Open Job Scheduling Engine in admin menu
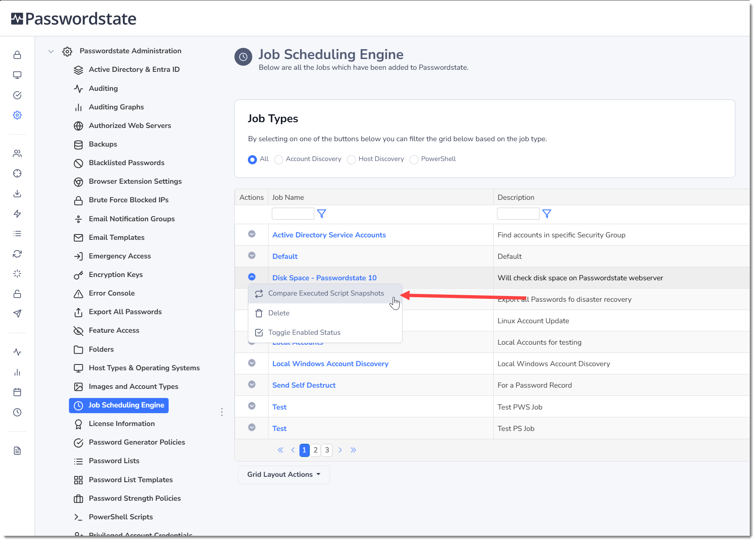The height and width of the screenshot is (542, 756). (x=119, y=405)
